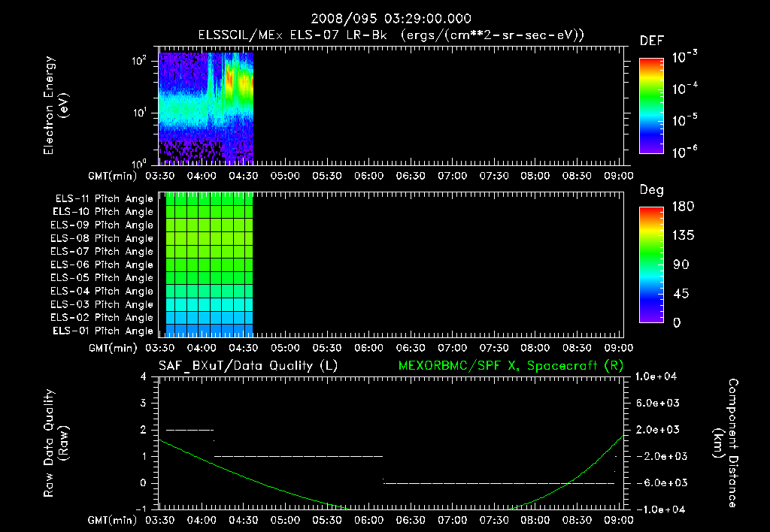770x532 pixels.
Task: Select the ELS-05 Pitch Angle row label
Action: [102, 278]
